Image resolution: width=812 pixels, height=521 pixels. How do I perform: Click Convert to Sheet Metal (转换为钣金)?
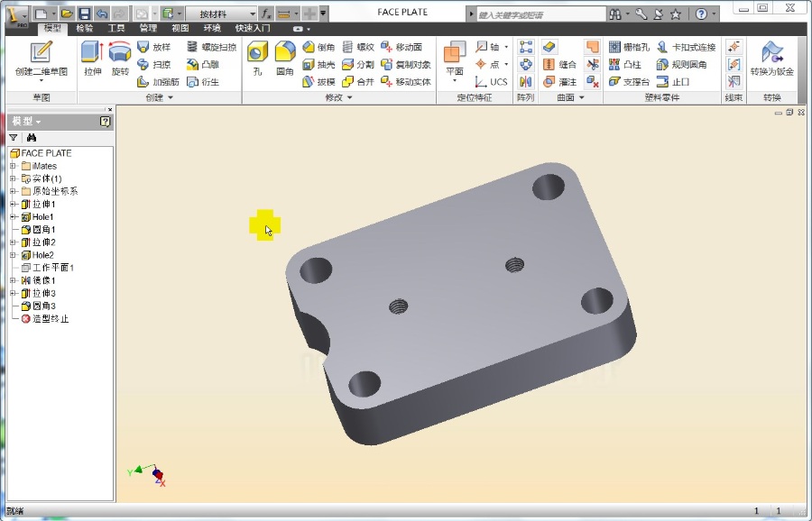tap(772, 59)
